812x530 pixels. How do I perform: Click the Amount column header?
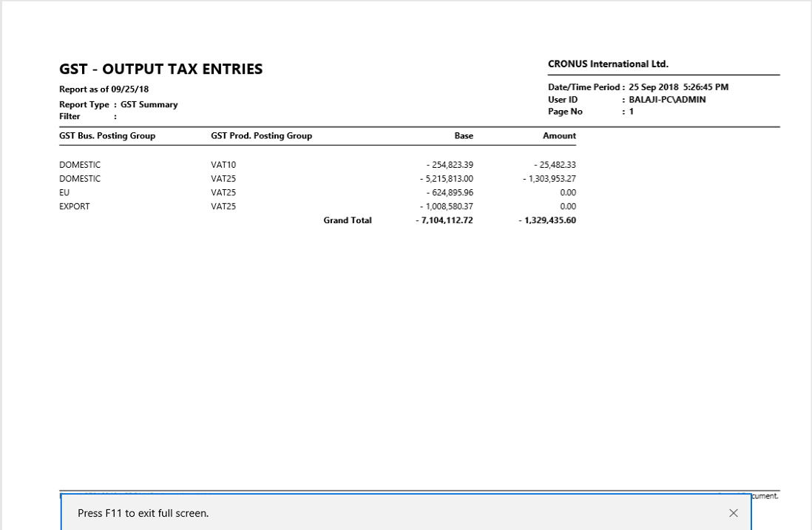click(559, 135)
